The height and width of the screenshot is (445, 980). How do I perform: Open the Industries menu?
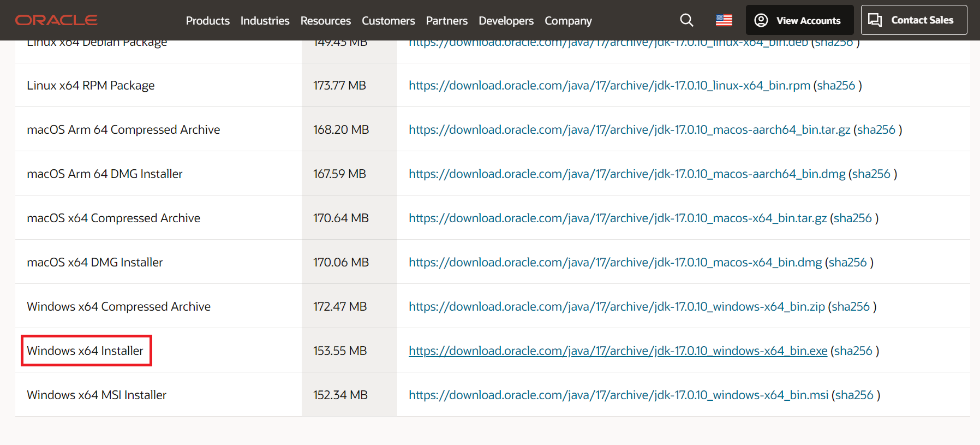(265, 21)
